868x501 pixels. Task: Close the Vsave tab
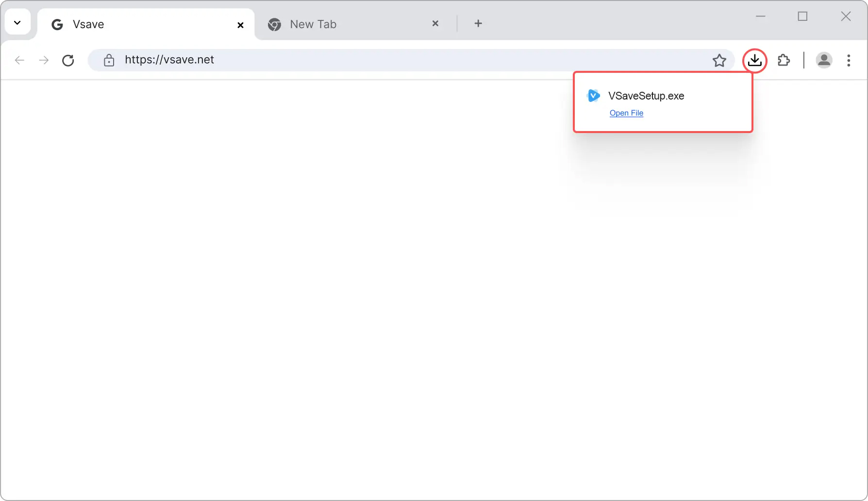(240, 25)
